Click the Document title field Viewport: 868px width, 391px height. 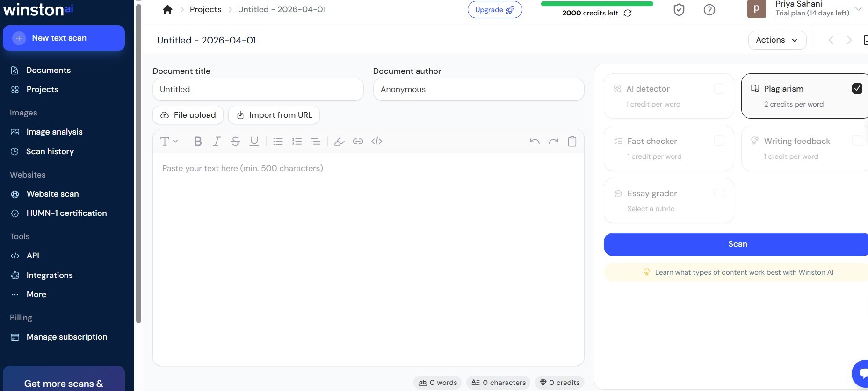(x=258, y=89)
